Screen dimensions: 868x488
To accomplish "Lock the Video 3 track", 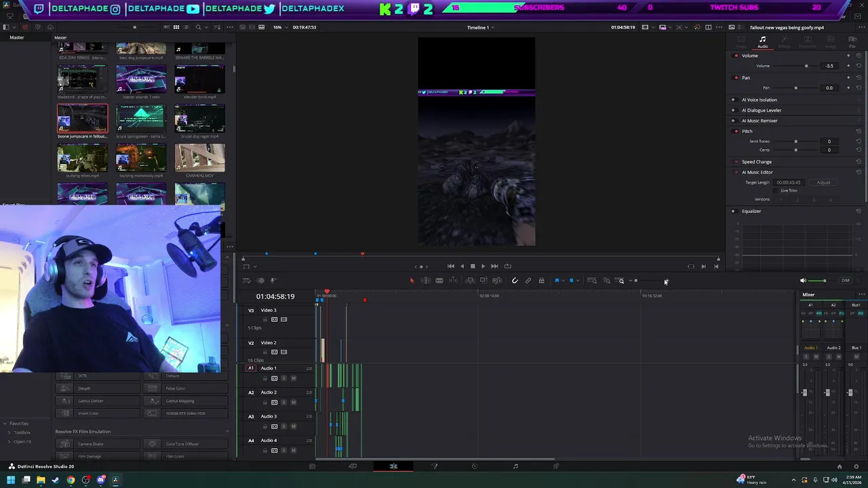I will coord(265,319).
